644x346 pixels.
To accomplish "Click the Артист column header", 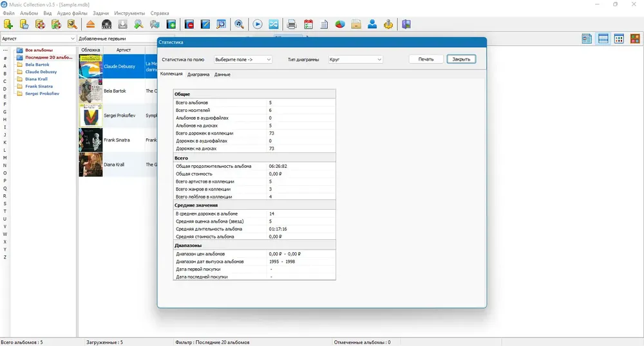I will pyautogui.click(x=124, y=50).
